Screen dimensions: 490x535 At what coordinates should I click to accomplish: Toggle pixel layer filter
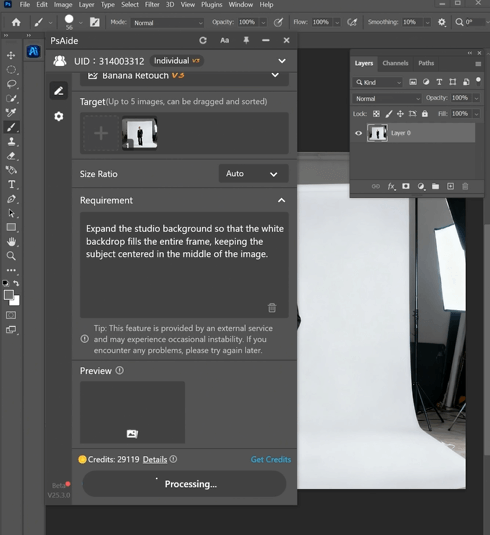(x=413, y=82)
